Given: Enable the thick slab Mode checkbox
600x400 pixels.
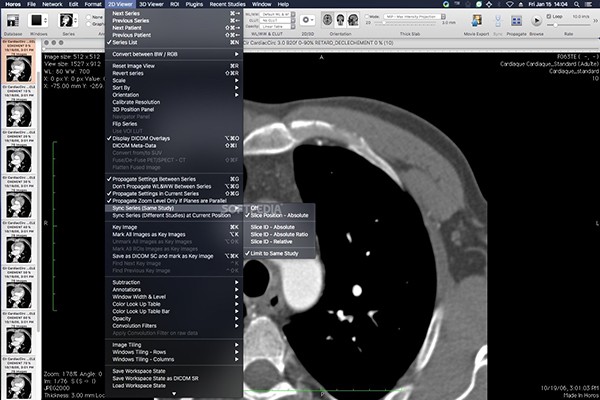Looking at the screenshot, I should pyautogui.click(x=367, y=16).
